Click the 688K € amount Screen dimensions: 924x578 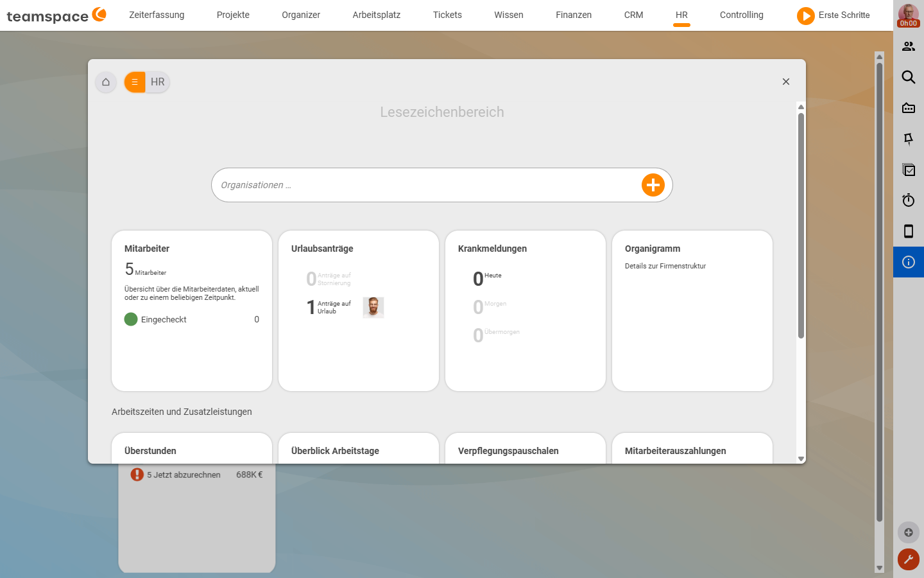(x=250, y=475)
